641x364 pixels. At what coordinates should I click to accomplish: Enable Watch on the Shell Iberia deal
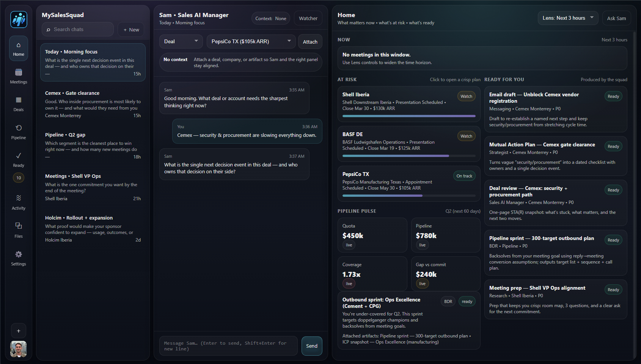pyautogui.click(x=466, y=96)
